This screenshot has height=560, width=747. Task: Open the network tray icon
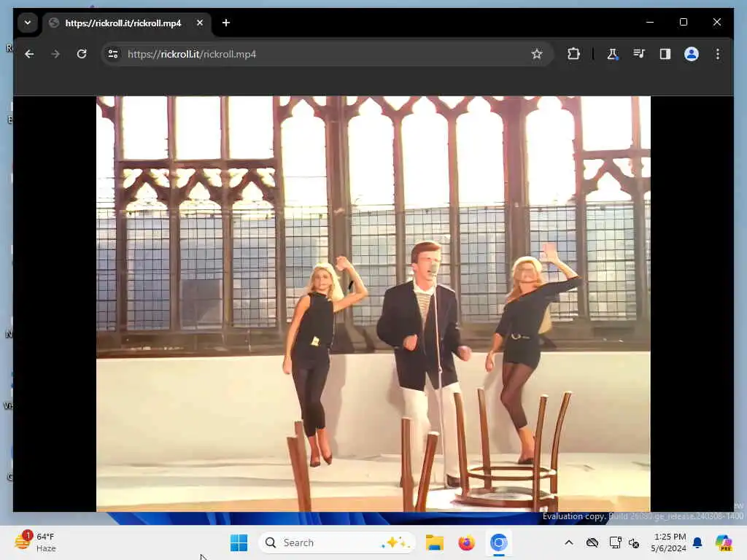pos(615,542)
